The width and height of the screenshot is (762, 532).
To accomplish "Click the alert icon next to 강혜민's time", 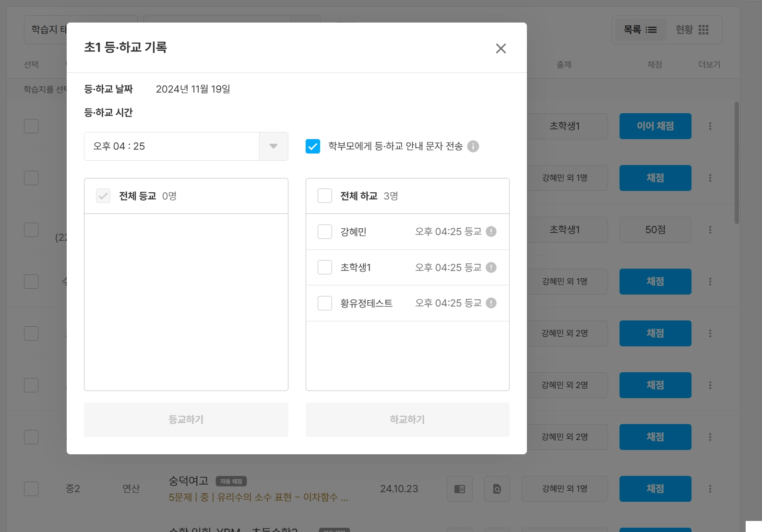I will [491, 232].
